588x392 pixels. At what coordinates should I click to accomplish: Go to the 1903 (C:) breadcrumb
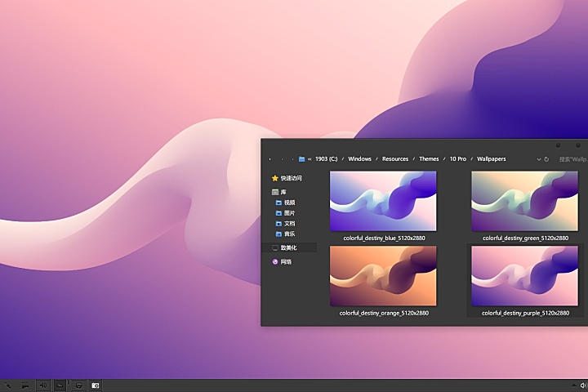tap(326, 159)
